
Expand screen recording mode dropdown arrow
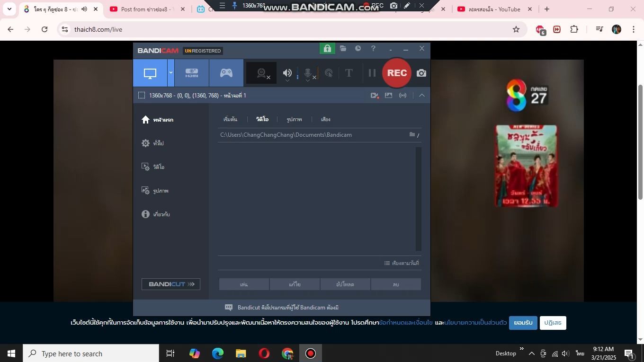pyautogui.click(x=171, y=73)
